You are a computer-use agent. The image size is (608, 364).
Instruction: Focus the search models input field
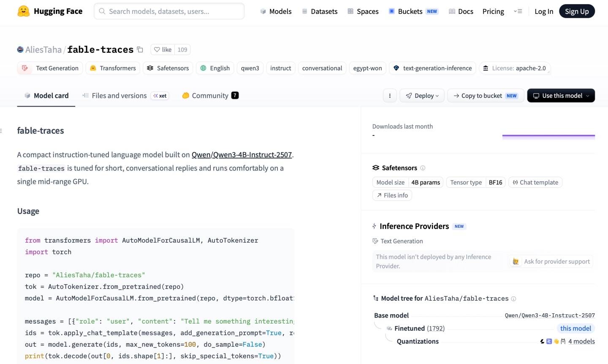tap(169, 11)
